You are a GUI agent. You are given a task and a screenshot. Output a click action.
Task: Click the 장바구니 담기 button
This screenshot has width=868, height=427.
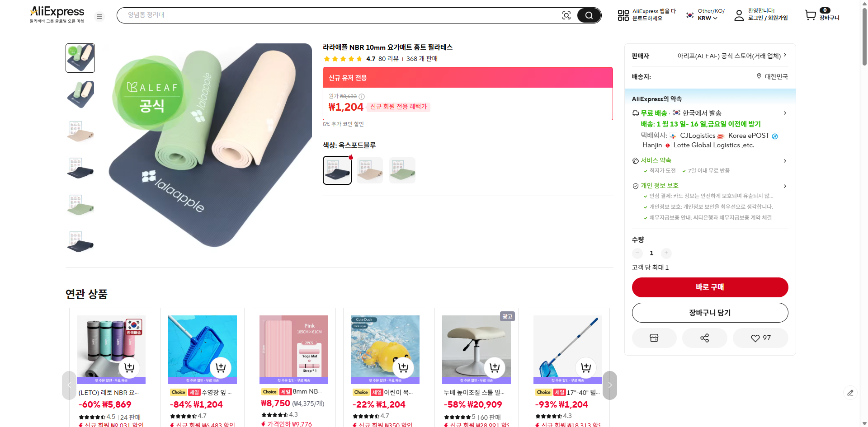point(710,313)
